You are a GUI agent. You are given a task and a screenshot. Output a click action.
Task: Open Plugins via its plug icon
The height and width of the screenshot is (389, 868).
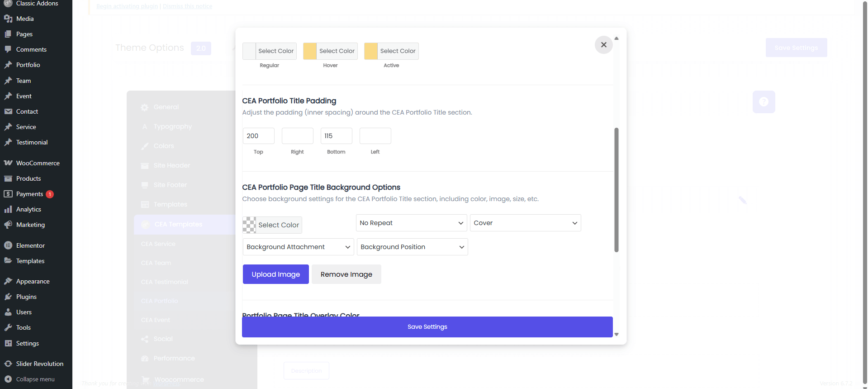point(8,297)
